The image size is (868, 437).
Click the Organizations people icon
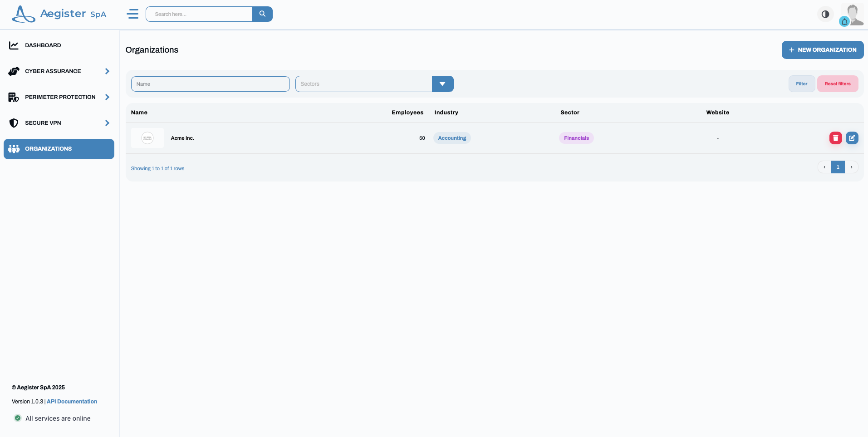[x=14, y=149]
